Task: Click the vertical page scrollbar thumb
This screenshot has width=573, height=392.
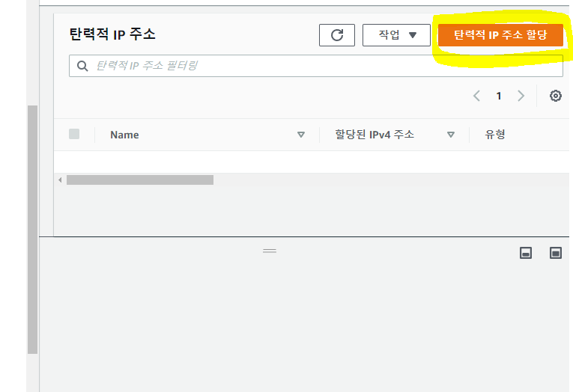Action: (32, 230)
